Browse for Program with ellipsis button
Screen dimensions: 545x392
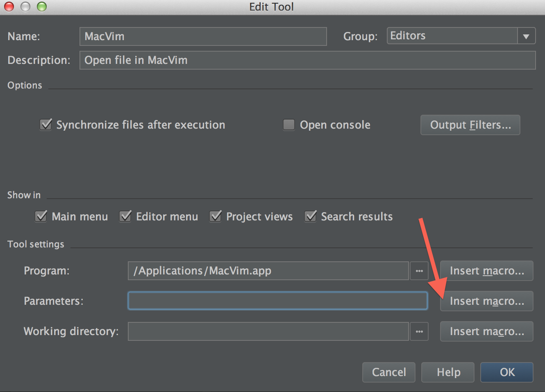coord(419,271)
